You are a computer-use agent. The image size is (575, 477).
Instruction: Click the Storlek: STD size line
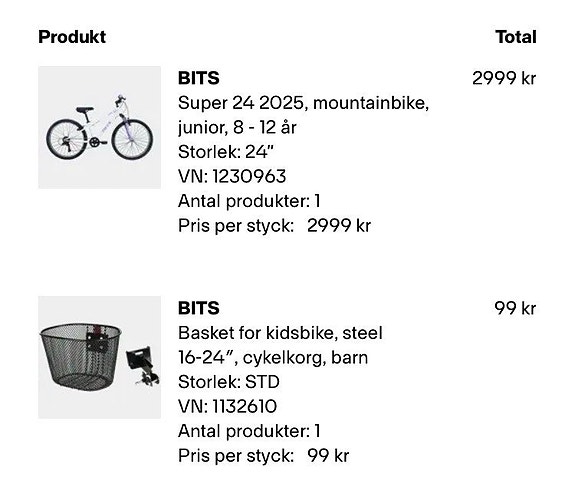(x=229, y=382)
